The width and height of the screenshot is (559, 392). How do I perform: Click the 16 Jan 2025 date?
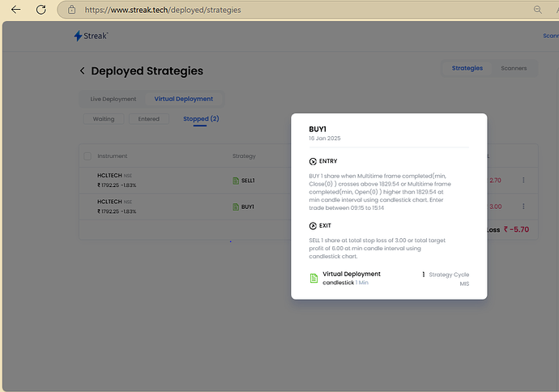pos(324,138)
